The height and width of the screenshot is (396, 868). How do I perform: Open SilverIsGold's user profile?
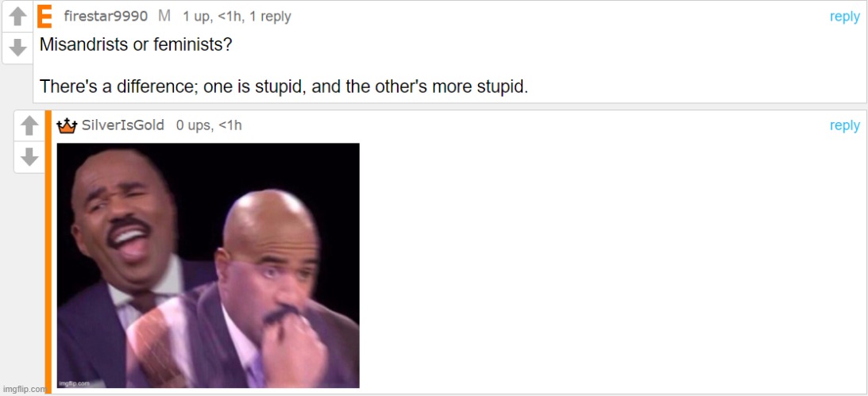123,125
